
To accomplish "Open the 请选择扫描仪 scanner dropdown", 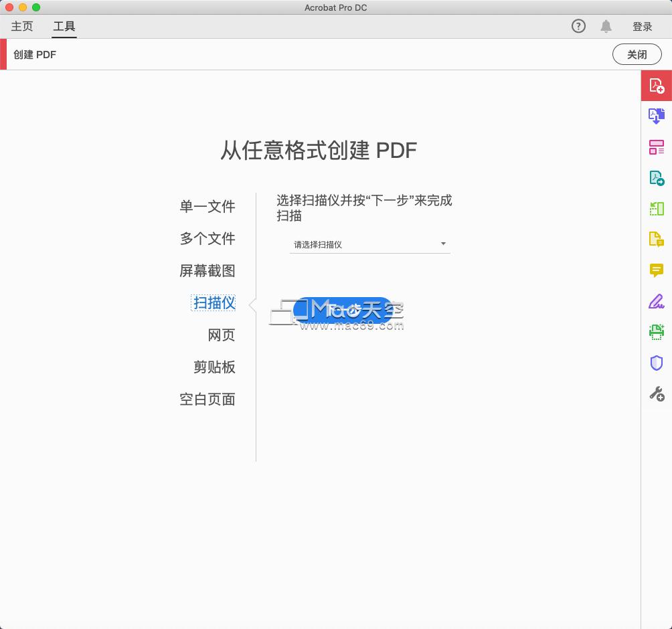I will [x=369, y=244].
